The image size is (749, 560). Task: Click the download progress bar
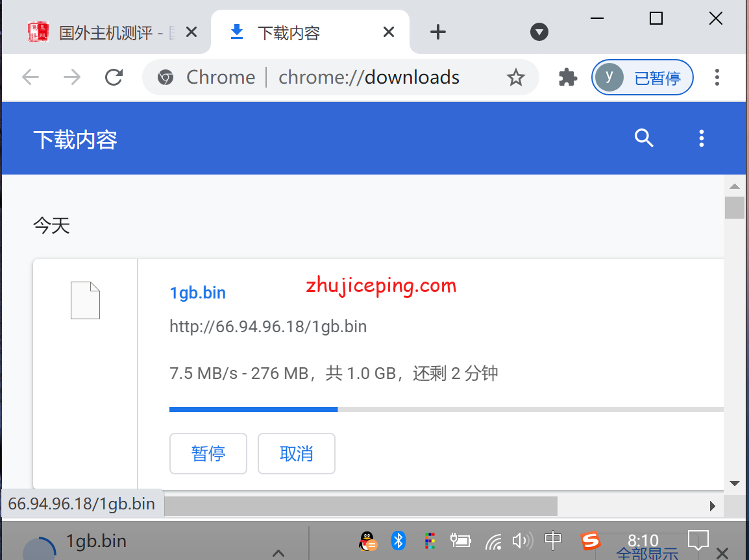pos(445,409)
